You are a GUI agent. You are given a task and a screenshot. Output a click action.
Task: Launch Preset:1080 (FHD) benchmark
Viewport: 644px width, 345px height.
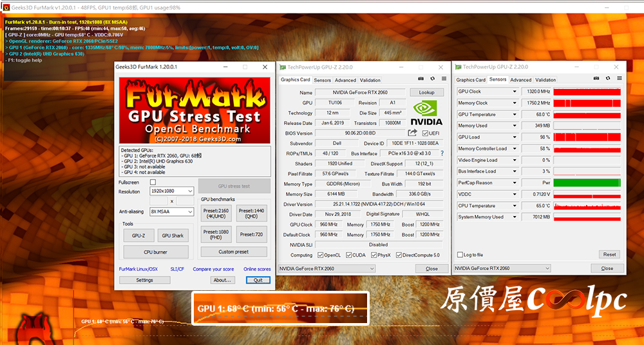point(216,234)
